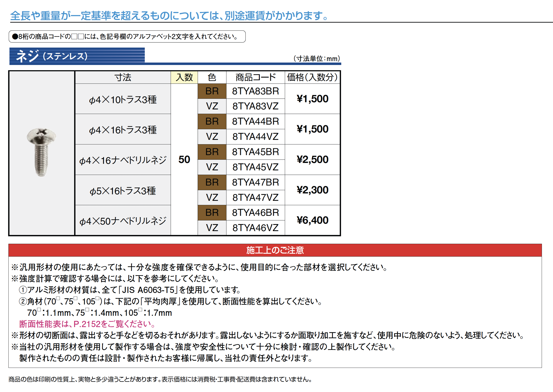Click the 8桁の商品コード instruction note box
Image resolution: width=553 pixels, height=392 pixels.
127,36
